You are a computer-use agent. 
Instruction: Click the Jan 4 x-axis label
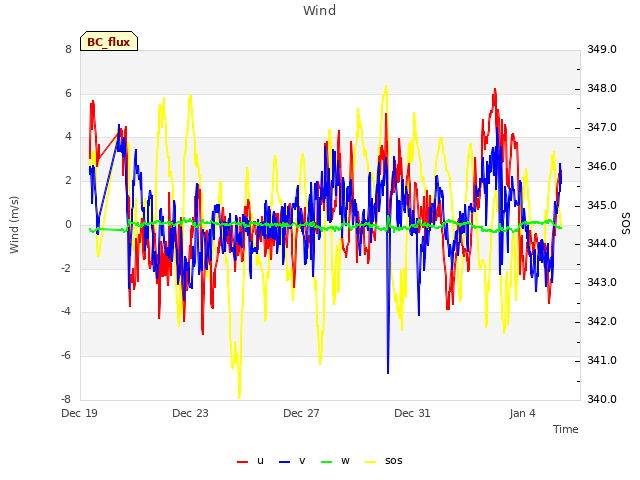click(522, 413)
